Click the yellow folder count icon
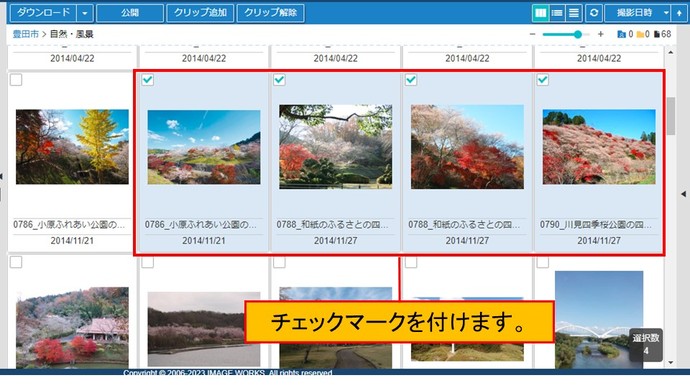690x388 pixels. coord(640,34)
